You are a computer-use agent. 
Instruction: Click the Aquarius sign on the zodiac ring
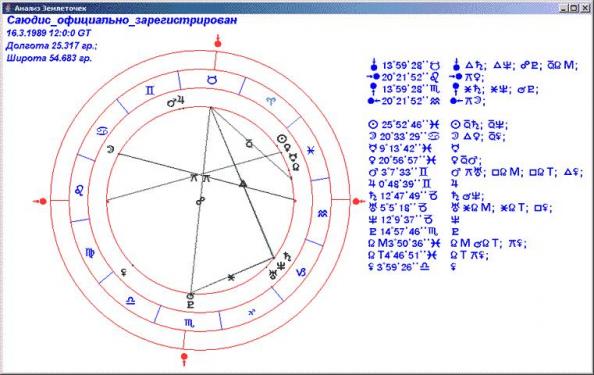pos(322,214)
